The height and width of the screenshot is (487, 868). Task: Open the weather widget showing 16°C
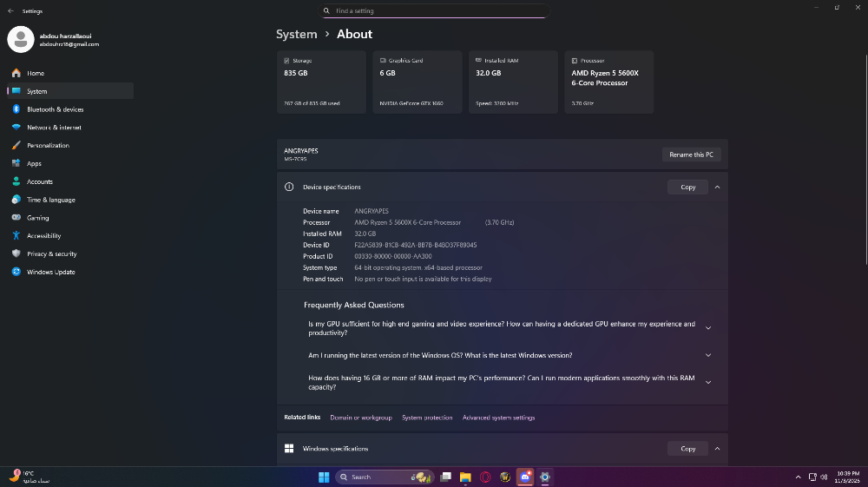click(30, 477)
